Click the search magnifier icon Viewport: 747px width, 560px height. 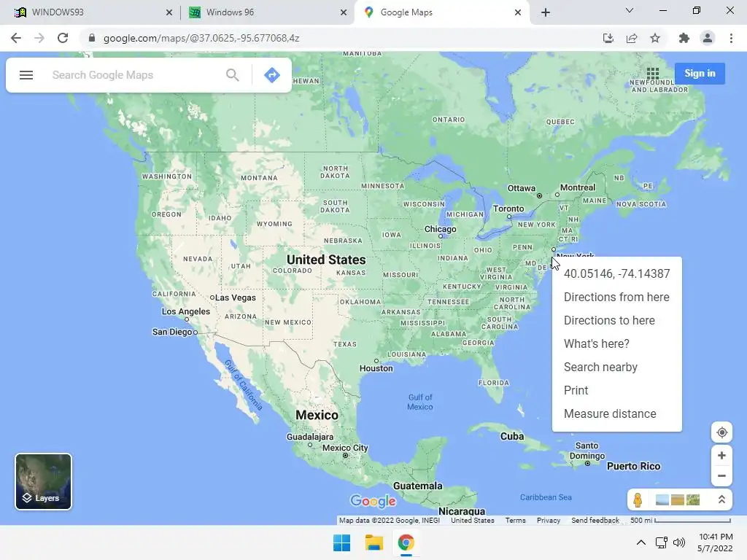click(x=233, y=75)
